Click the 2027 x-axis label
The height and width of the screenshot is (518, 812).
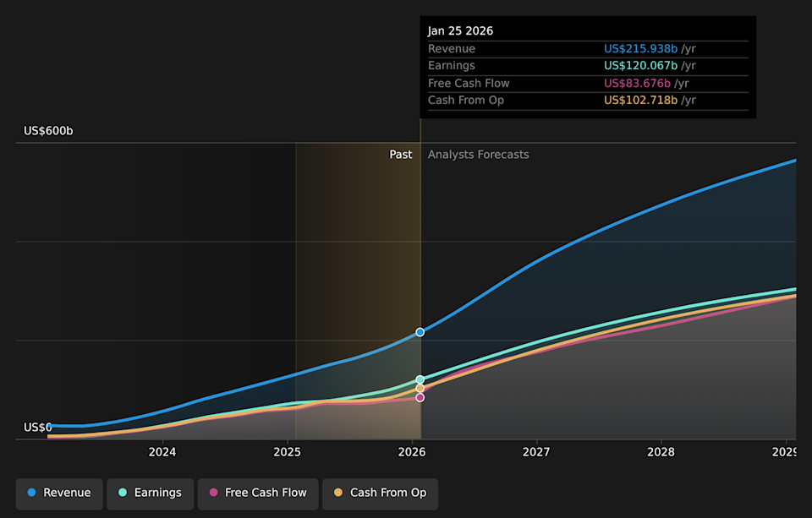point(536,452)
